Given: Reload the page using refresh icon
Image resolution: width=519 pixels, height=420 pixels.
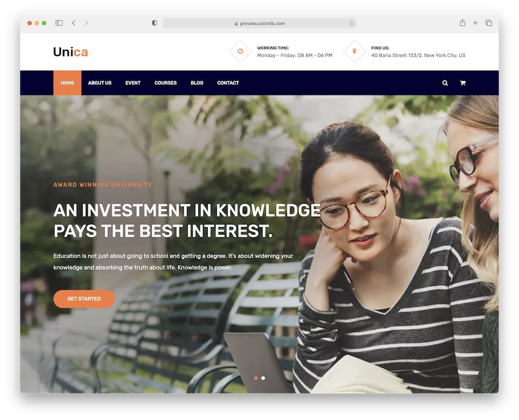Looking at the screenshot, I should (x=351, y=23).
